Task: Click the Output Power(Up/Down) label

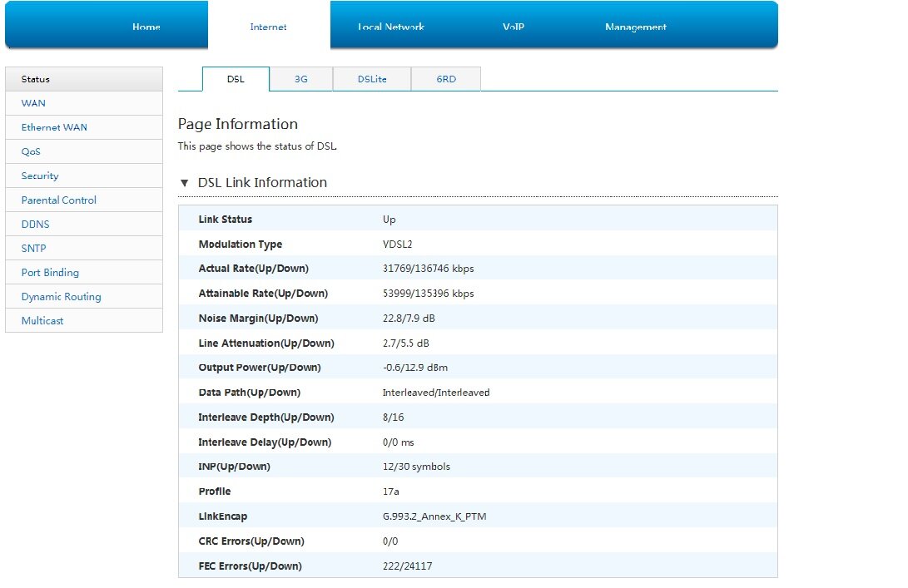Action: (260, 368)
